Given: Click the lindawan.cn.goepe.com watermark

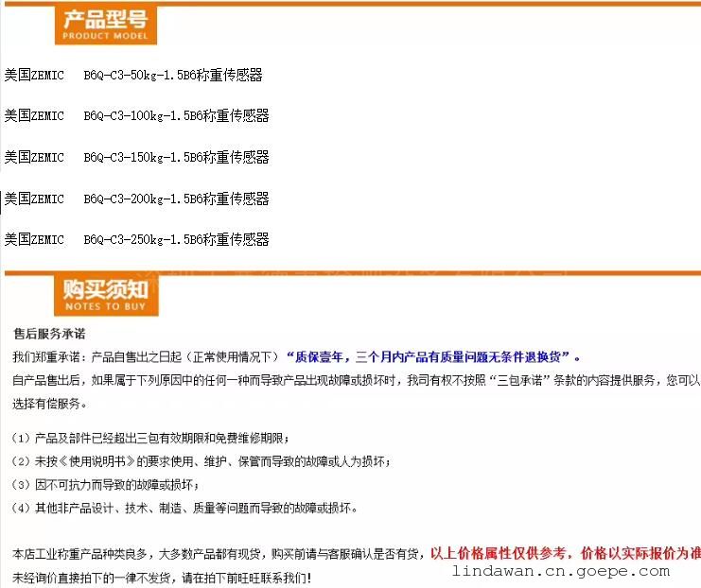Looking at the screenshot, I should [560, 571].
